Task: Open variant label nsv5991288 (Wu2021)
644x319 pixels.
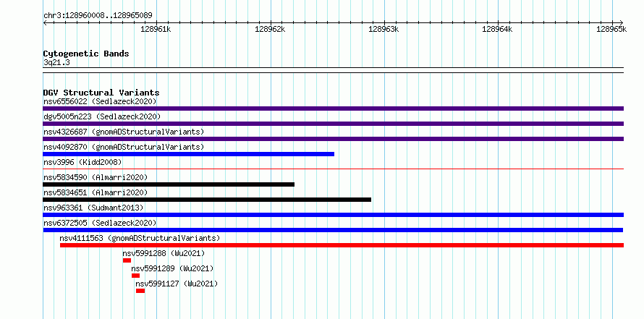Action: (164, 253)
